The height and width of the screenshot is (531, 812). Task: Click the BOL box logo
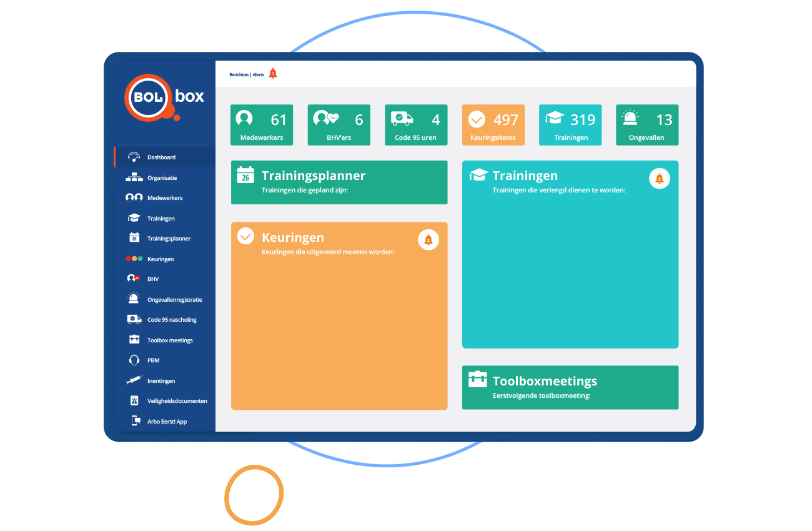pyautogui.click(x=165, y=97)
